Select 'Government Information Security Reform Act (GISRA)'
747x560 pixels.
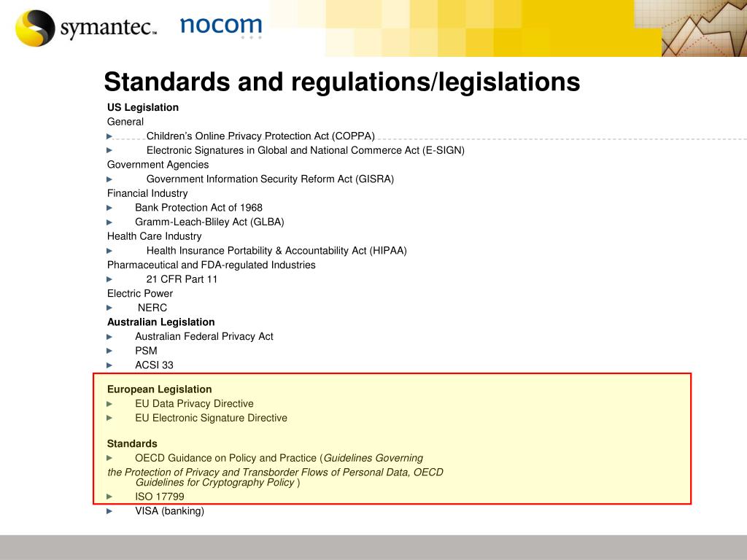pyautogui.click(x=270, y=179)
